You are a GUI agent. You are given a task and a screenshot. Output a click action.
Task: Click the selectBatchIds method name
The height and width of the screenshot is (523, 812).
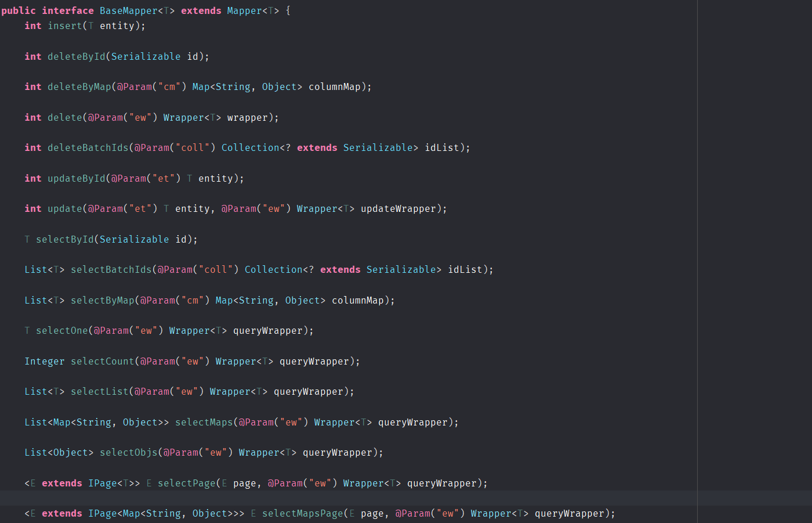[111, 269]
